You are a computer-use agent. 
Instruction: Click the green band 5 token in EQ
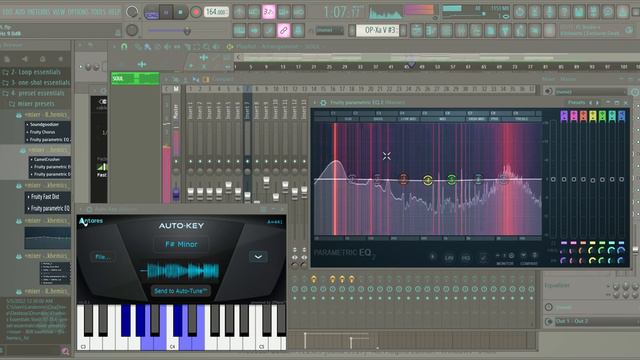[451, 179]
